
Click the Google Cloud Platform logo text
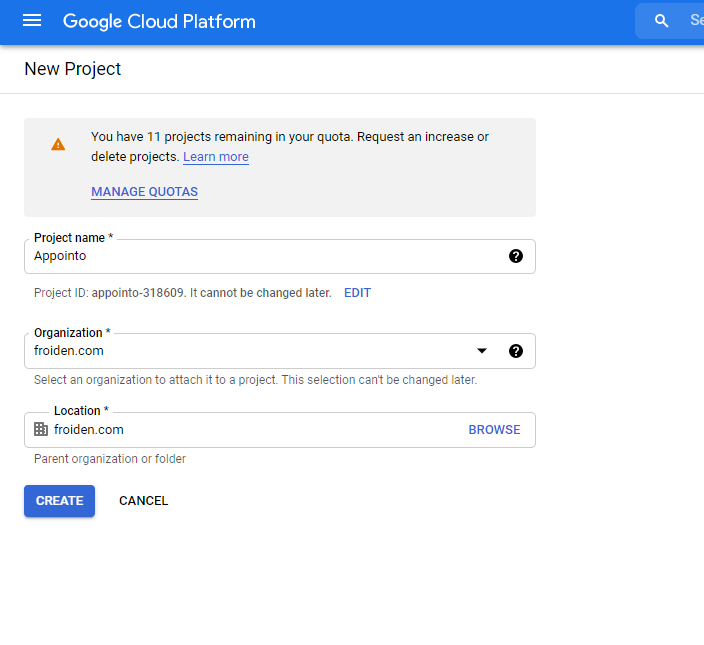159,22
